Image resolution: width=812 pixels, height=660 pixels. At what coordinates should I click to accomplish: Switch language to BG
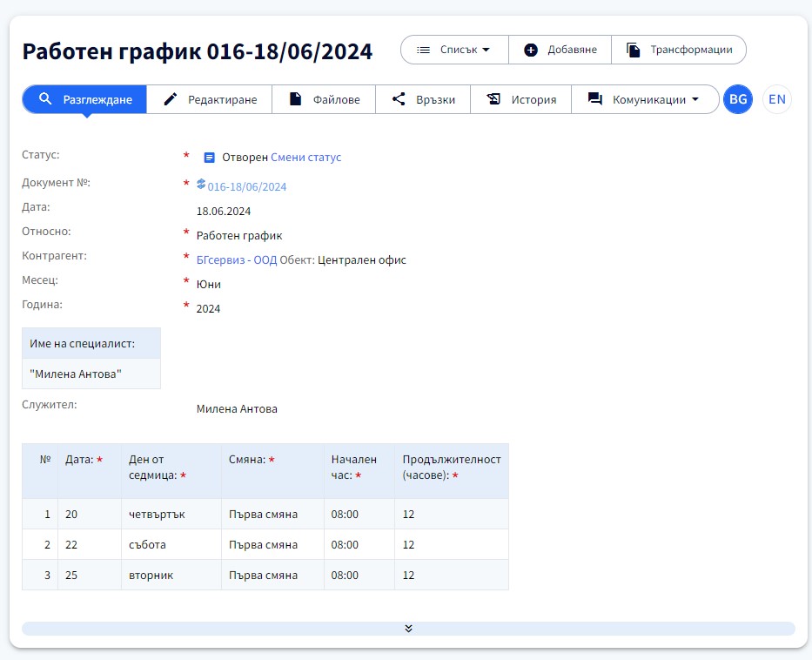tap(738, 99)
